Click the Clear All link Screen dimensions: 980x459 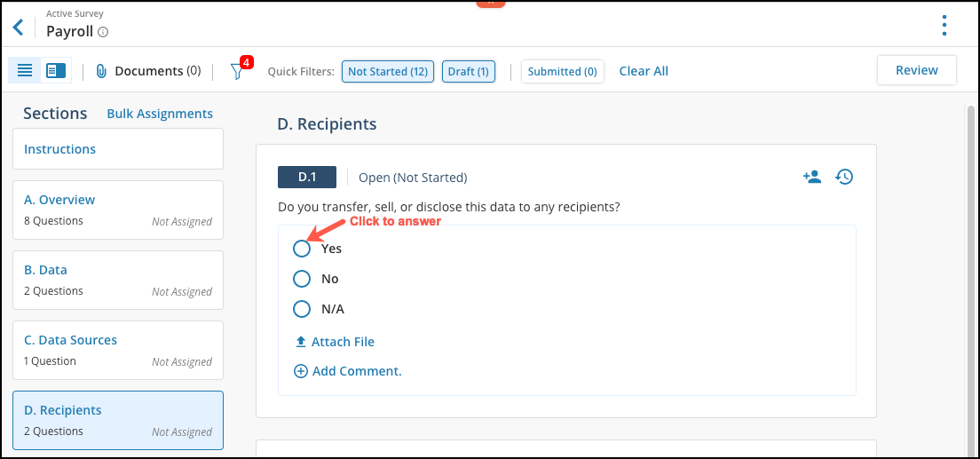644,71
